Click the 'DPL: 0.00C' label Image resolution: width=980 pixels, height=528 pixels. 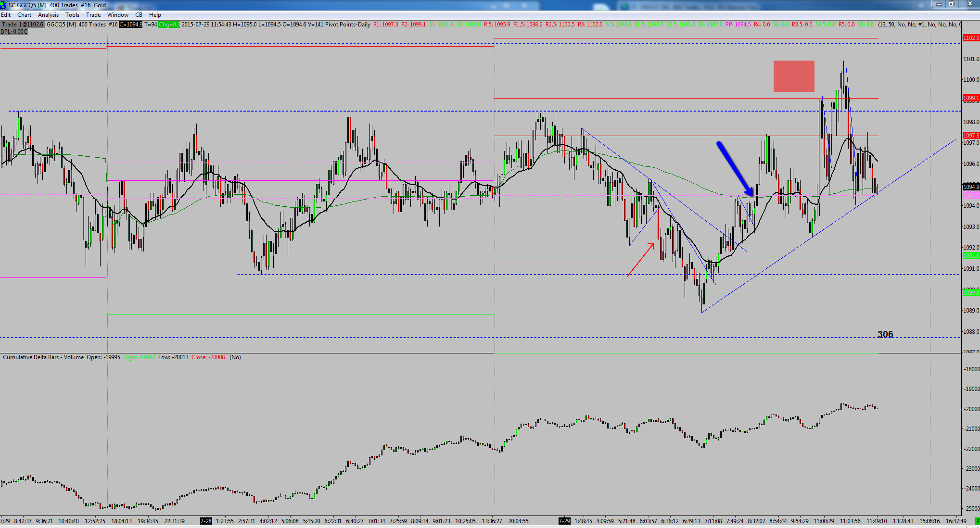[14, 32]
